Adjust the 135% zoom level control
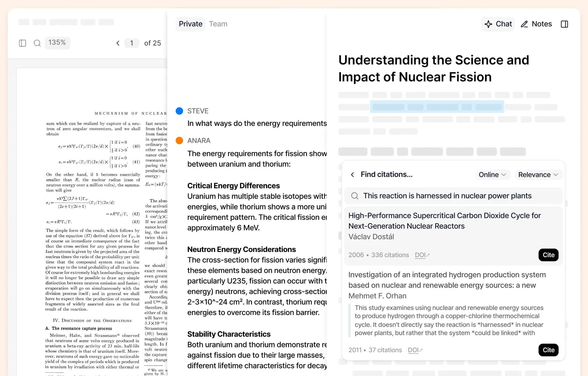This screenshot has width=588, height=376. 57,43
